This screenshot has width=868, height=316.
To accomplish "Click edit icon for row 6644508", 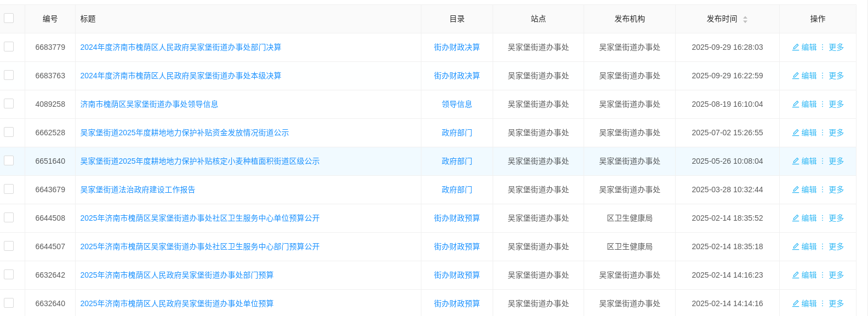I will coord(796,219).
